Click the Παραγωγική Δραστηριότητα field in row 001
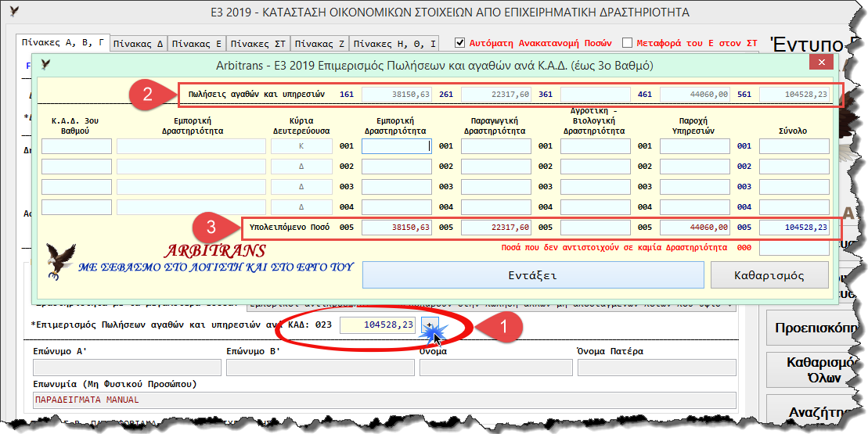The height and width of the screenshot is (434, 868). click(496, 146)
